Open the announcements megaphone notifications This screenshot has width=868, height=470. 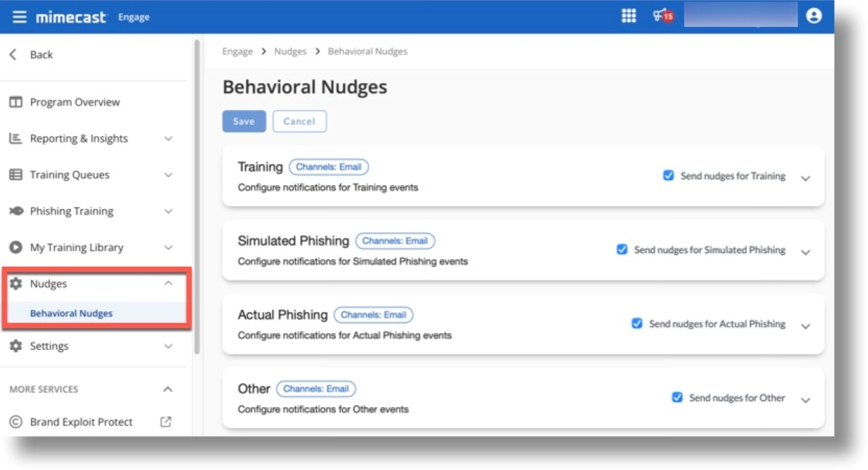(663, 15)
